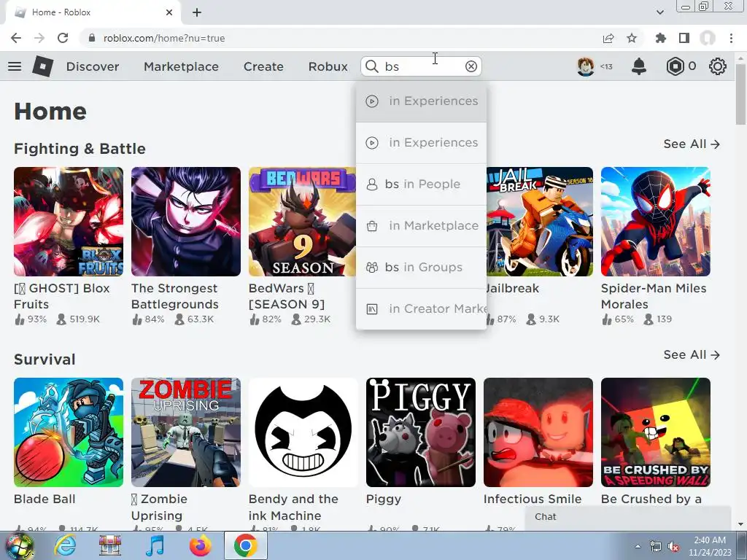Show hidden system tray icons

638,547
